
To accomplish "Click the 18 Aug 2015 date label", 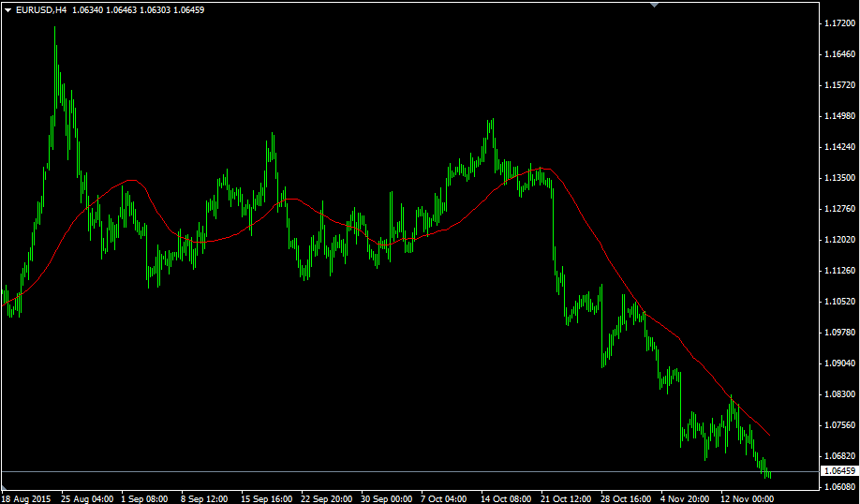I will pos(26,498).
